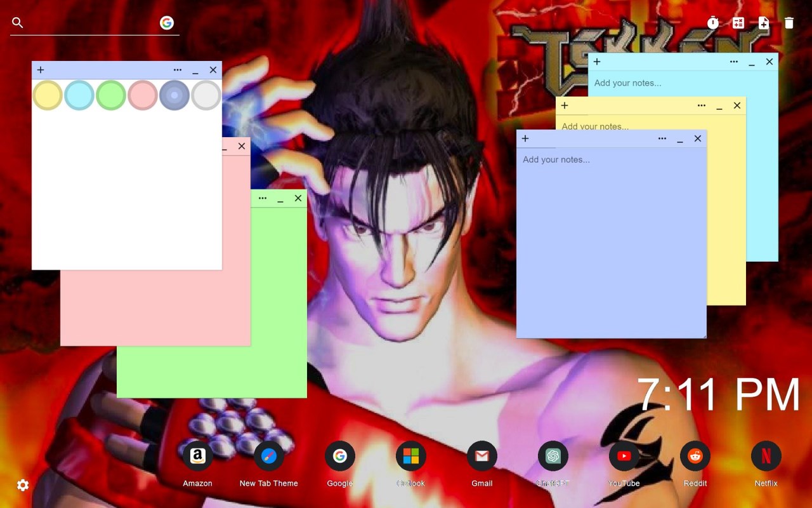Add a note from the purple note's plus

point(525,138)
